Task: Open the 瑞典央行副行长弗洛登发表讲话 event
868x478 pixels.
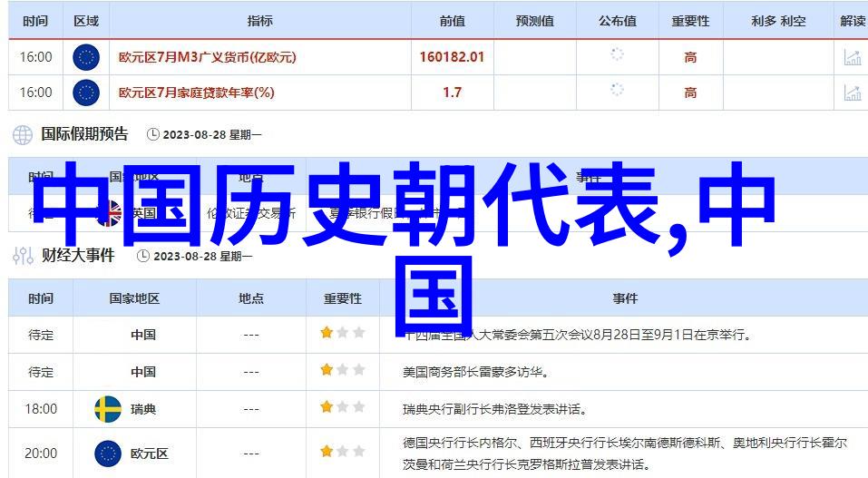Action: tap(493, 409)
